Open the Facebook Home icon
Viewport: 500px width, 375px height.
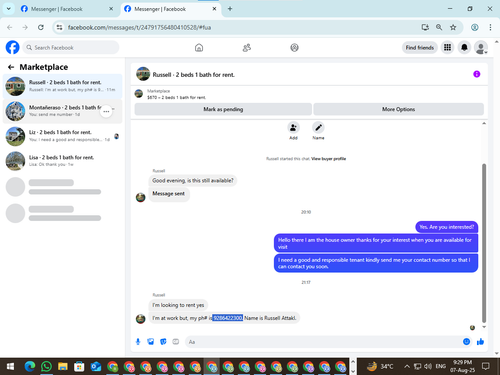(199, 48)
